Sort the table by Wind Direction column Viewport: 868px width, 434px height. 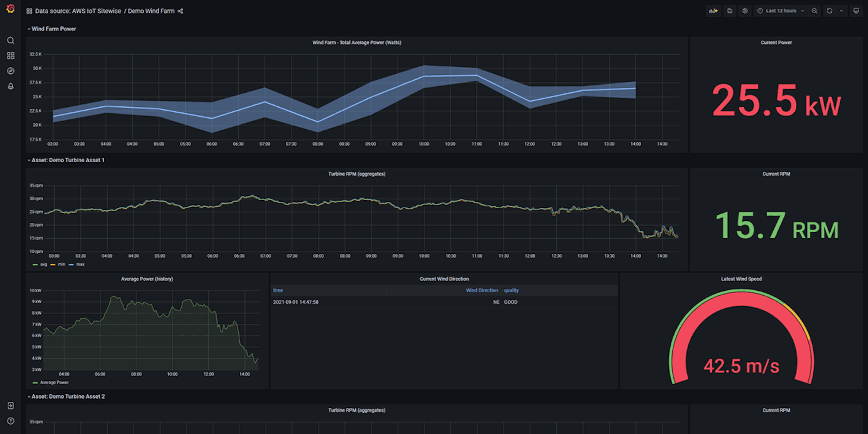(x=481, y=290)
